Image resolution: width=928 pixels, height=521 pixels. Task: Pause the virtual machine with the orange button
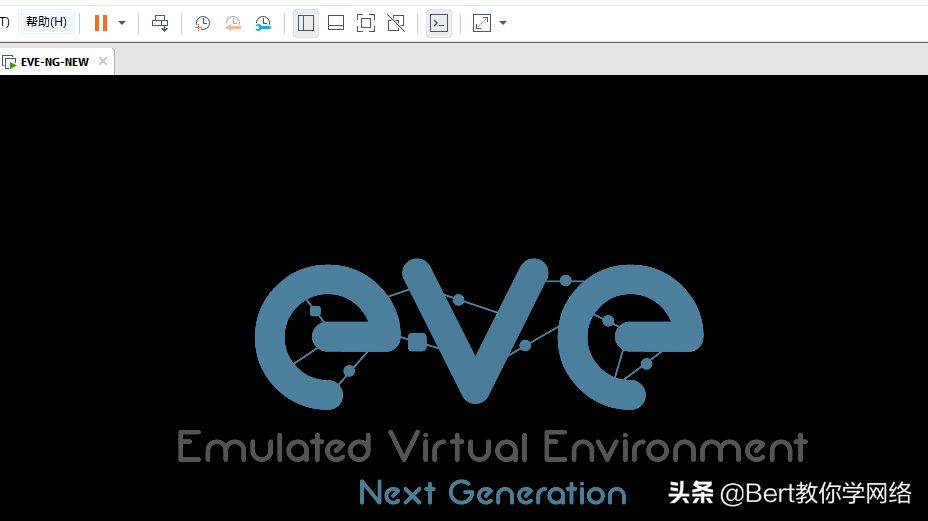101,23
